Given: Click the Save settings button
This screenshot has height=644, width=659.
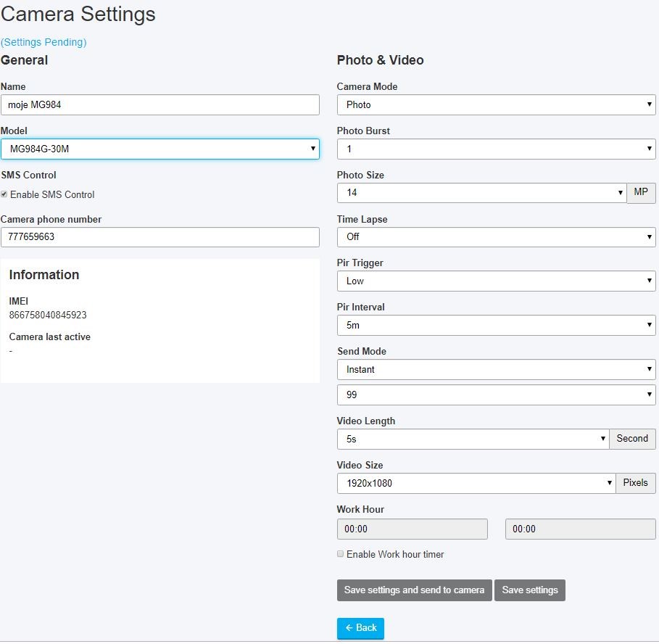Looking at the screenshot, I should pyautogui.click(x=530, y=590).
